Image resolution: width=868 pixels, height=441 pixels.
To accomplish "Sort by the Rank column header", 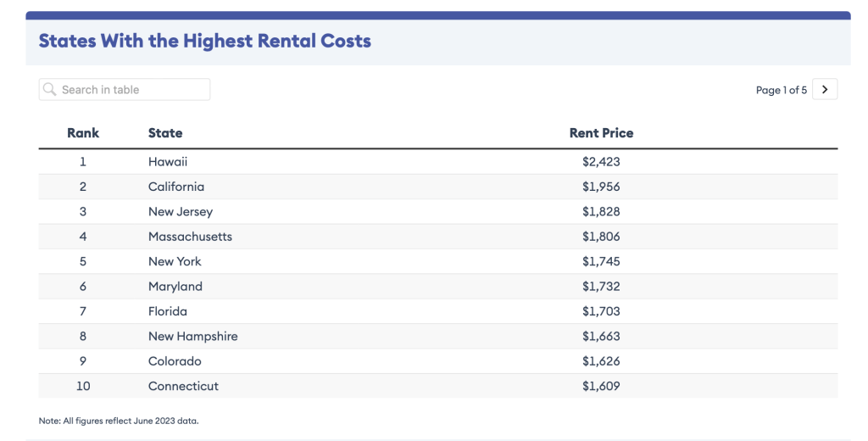I will (x=83, y=133).
